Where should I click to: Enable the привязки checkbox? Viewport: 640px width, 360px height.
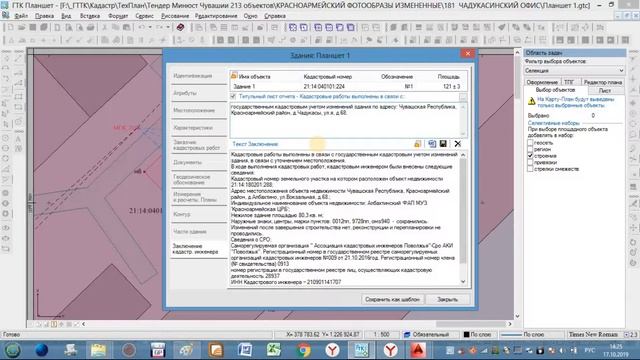click(x=530, y=162)
